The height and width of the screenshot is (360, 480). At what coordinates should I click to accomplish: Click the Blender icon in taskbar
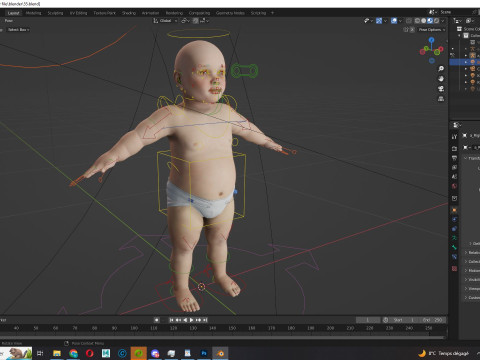(x=220, y=353)
